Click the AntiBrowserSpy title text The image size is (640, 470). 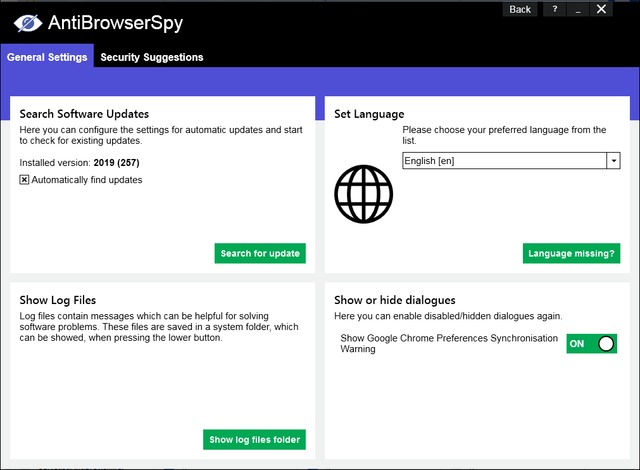116,22
